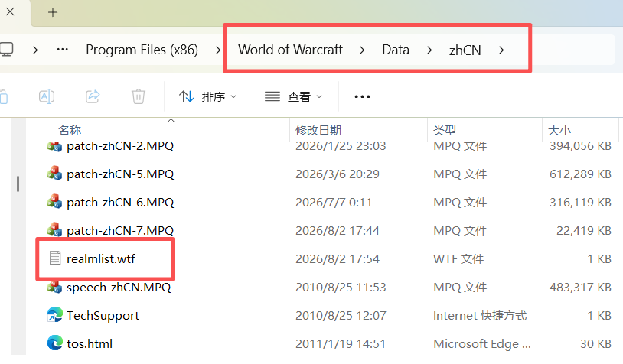The image size is (623, 364).
Task: Click the WTF 文件 type cell
Action: coord(458,258)
